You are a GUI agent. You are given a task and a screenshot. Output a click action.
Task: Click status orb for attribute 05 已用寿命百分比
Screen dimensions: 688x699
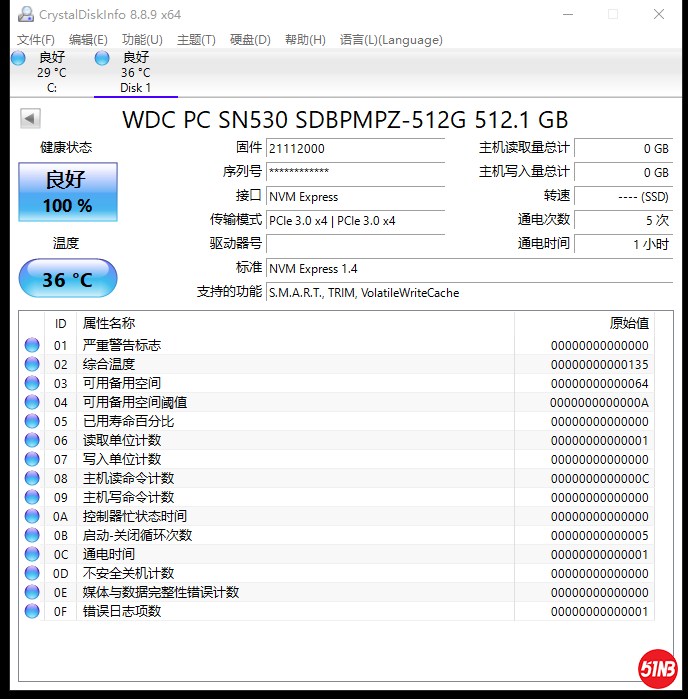32,421
